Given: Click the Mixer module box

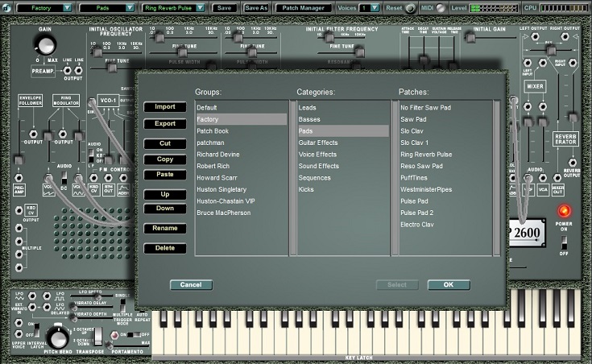Looking at the screenshot, I should (x=535, y=86).
